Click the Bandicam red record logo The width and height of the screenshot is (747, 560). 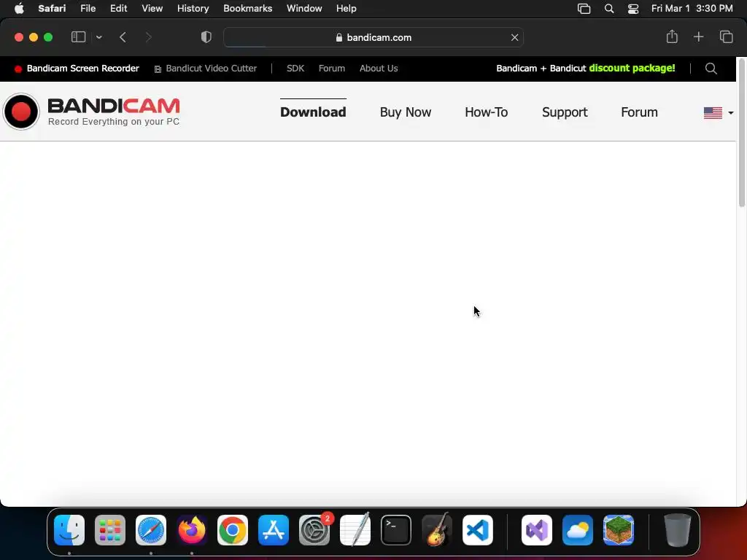pyautogui.click(x=21, y=112)
